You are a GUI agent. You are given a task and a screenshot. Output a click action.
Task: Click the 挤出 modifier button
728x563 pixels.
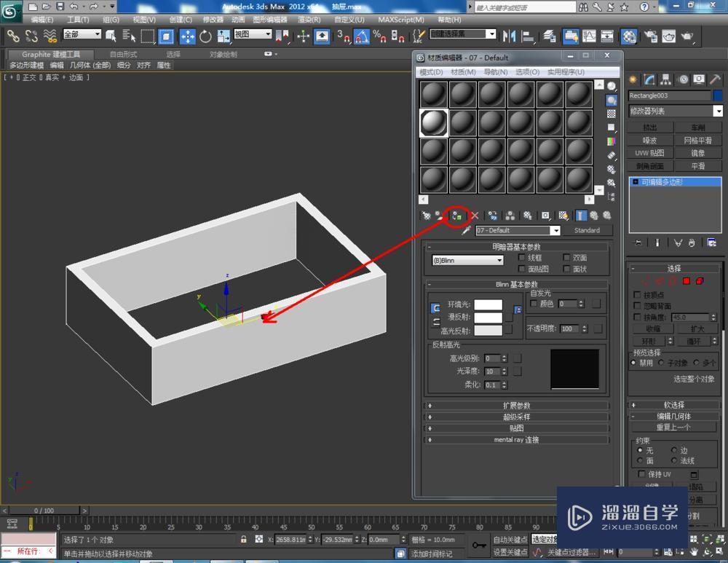650,126
